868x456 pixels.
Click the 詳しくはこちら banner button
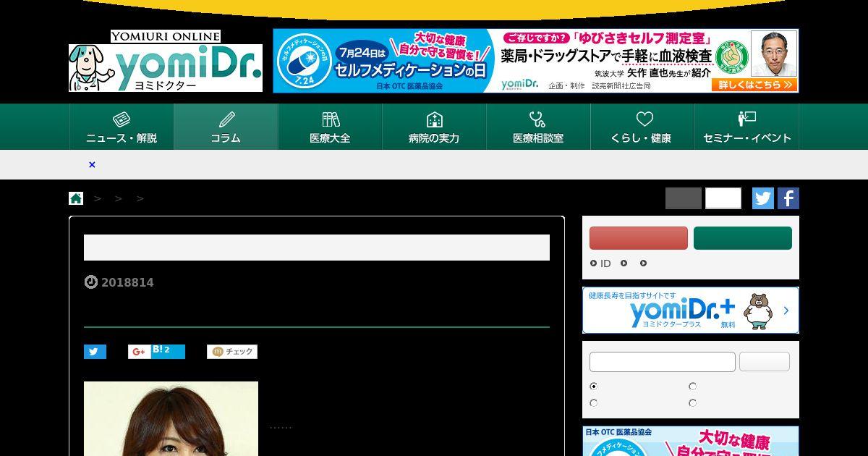point(754,85)
